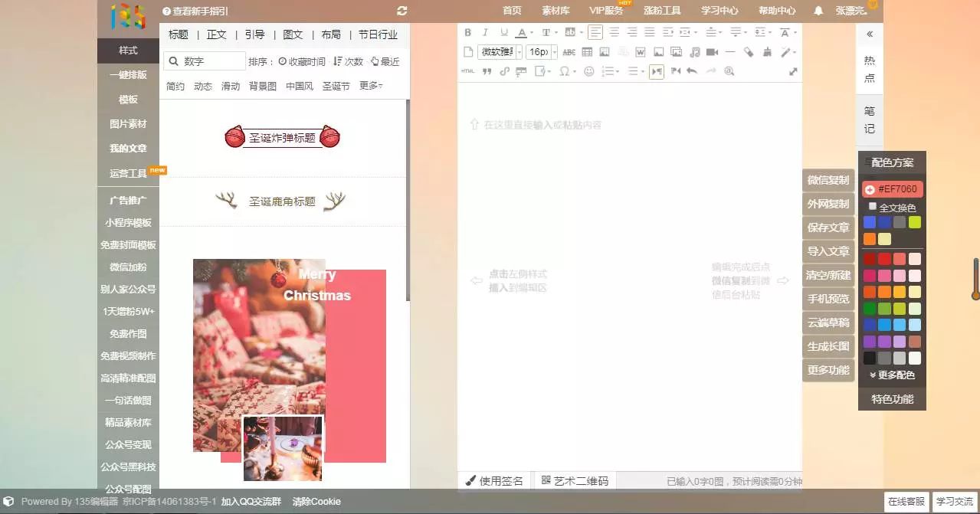The image size is (980, 514).
Task: Open the emoji smiley inserter
Action: [x=588, y=71]
